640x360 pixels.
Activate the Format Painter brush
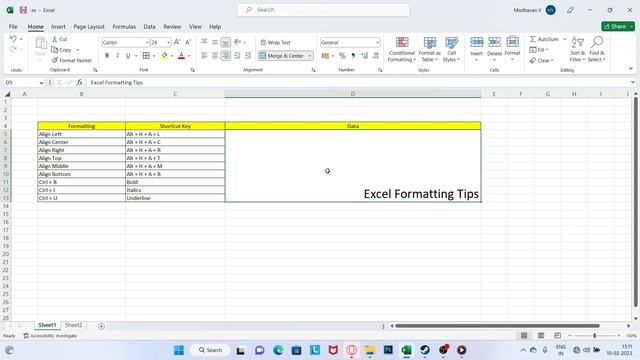55,60
